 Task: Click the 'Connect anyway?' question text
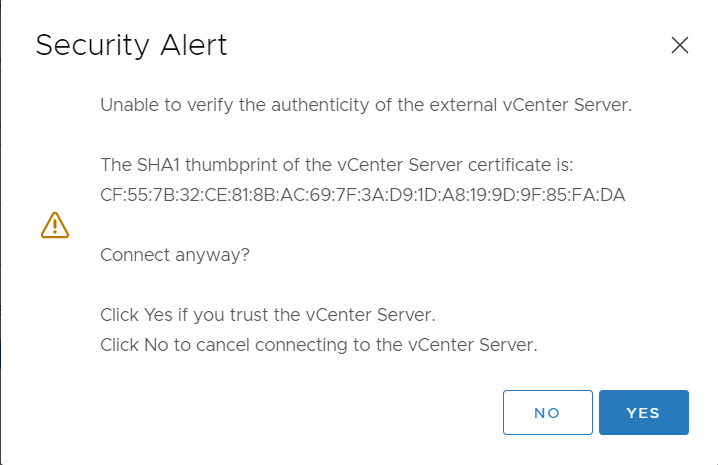pyautogui.click(x=175, y=255)
